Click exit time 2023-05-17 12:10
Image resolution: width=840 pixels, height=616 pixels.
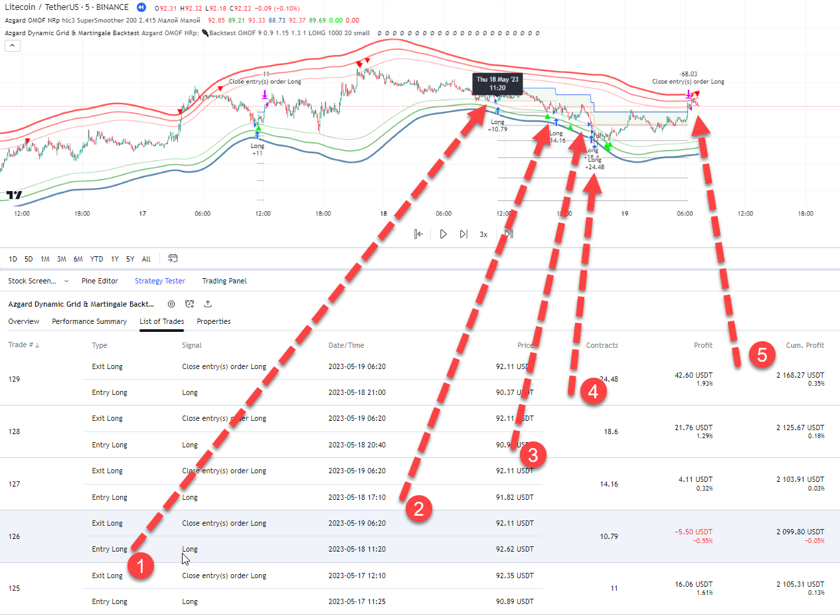point(357,576)
